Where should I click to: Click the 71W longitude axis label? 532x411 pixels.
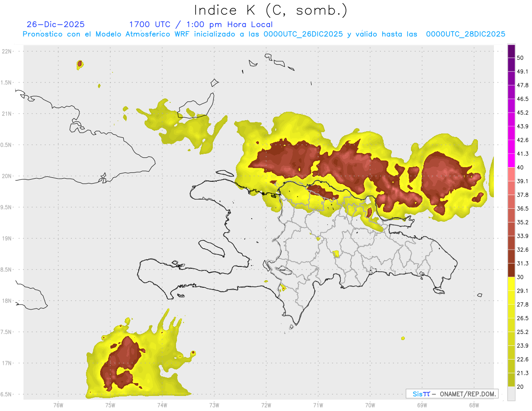tap(318, 405)
